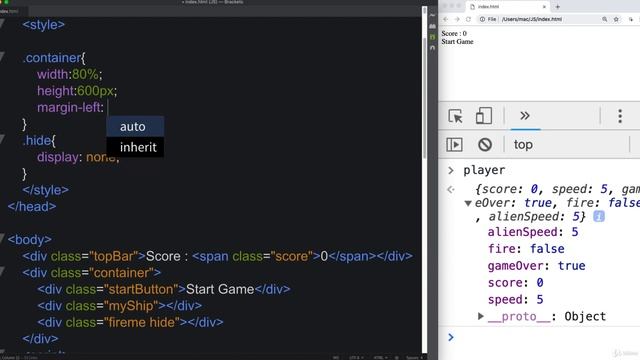Click the 'startButton' div line in editor
The image size is (640, 360).
[164, 289]
